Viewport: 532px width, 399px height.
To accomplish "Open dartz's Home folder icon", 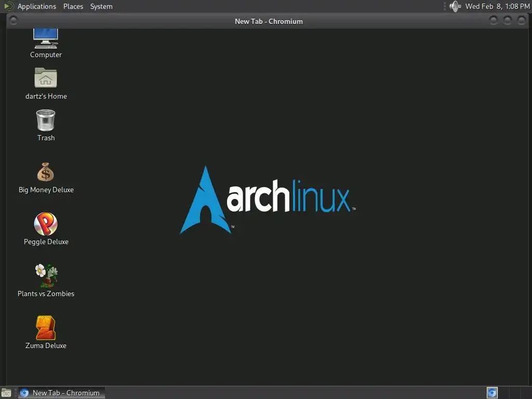I will [46, 78].
